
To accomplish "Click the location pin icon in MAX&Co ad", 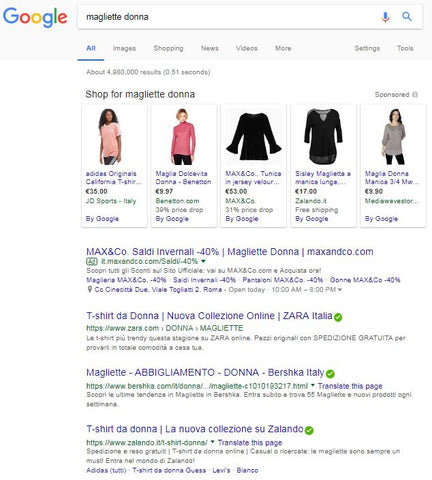I will point(89,289).
